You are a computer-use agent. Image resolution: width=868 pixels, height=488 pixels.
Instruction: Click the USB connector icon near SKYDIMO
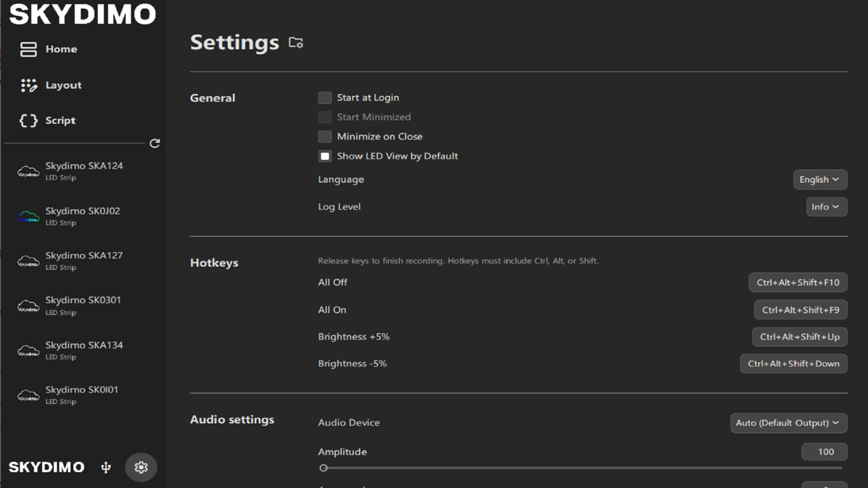coord(105,467)
